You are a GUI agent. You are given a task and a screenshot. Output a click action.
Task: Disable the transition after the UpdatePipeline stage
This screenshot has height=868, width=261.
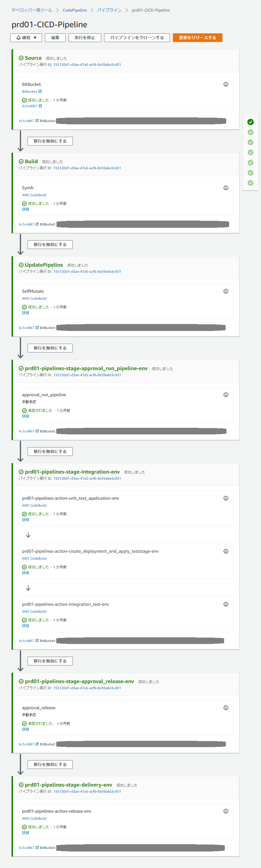click(x=50, y=348)
